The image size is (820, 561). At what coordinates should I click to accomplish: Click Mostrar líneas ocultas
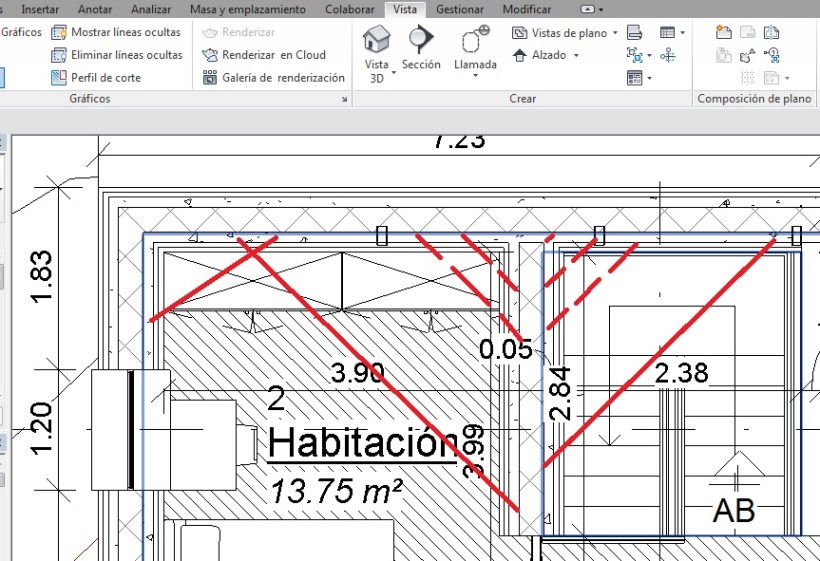click(x=116, y=32)
